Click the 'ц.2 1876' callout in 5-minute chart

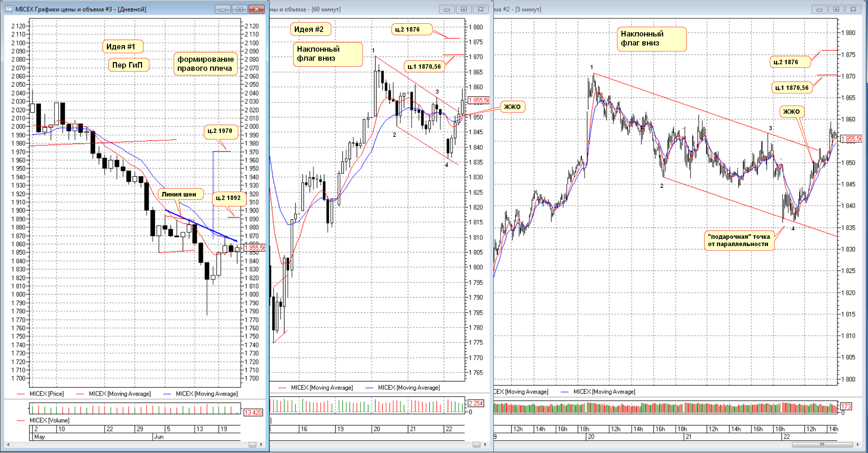click(x=790, y=62)
